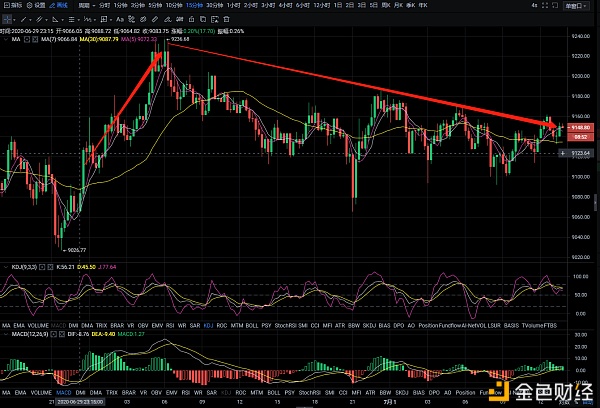The height and width of the screenshot is (408, 600).
Task: Select the triangle shape drawing tool
Action: pyautogui.click(x=55, y=19)
